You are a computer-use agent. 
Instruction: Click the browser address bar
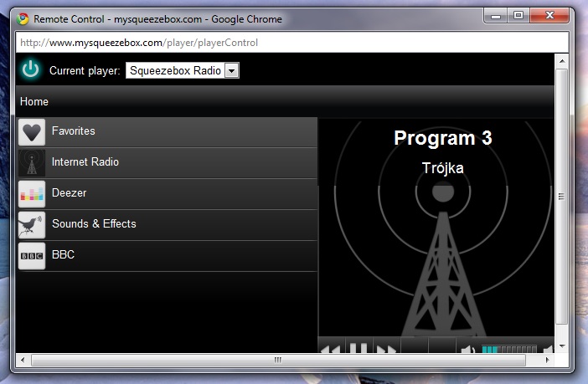[285, 43]
